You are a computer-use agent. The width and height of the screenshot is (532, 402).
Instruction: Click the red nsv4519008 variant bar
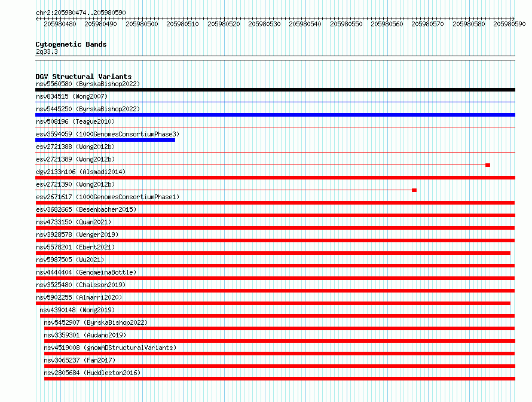click(x=279, y=354)
